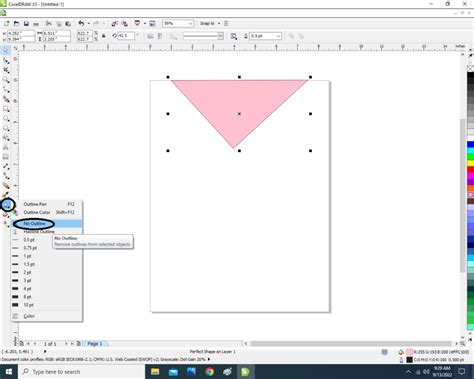
Task: Click the Mirror vertically button
Action: (x=160, y=36)
